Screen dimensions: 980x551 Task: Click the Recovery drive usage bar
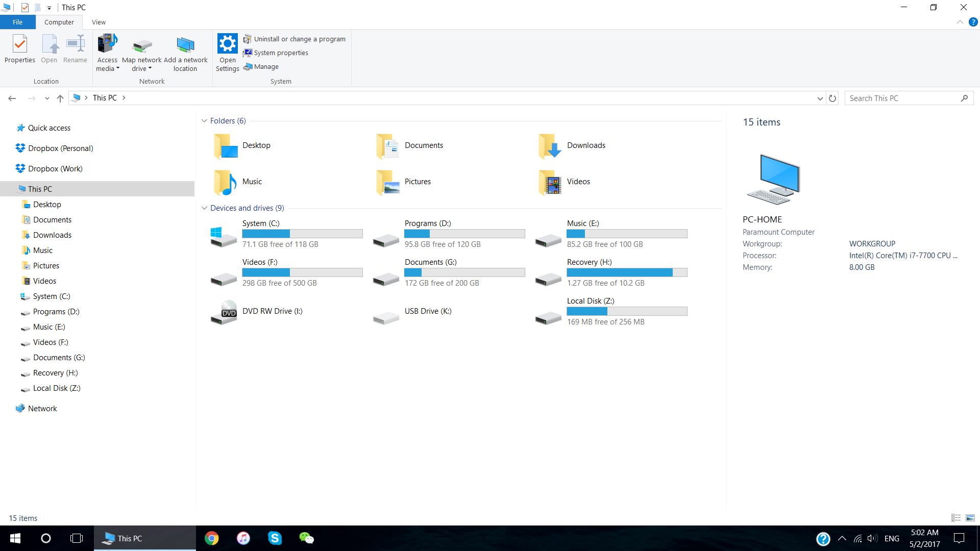click(x=627, y=272)
